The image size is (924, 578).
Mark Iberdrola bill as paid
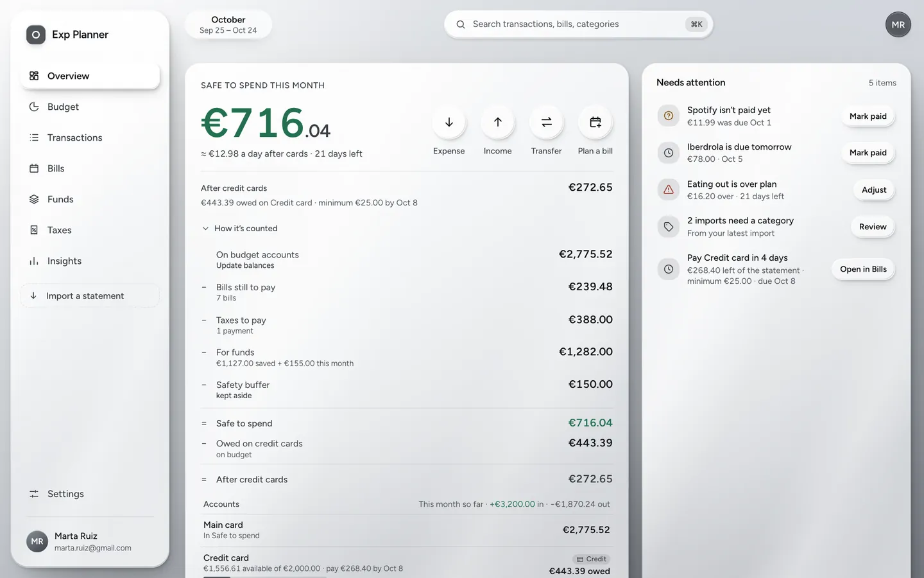point(868,153)
